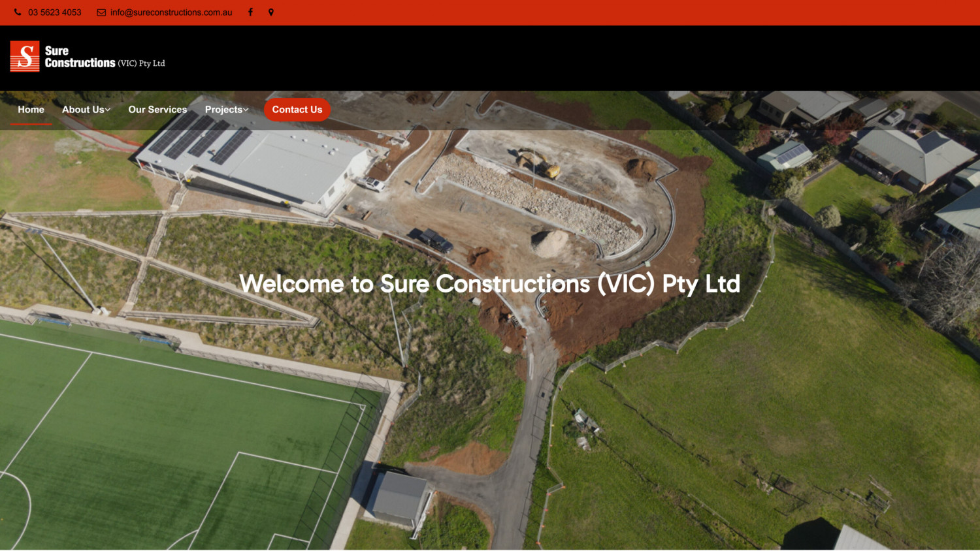
Task: Click the yellow excavator in the photo
Action: [x=540, y=163]
